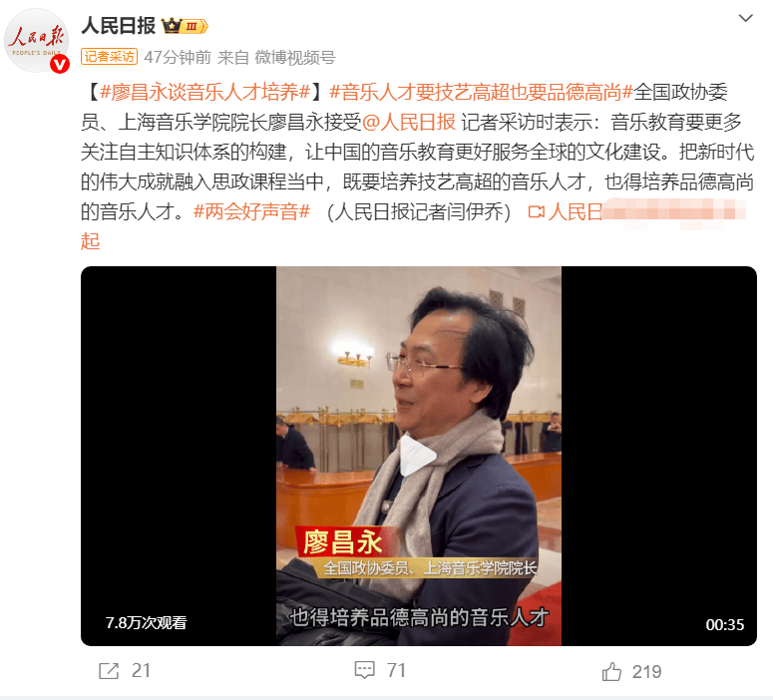Open hashtag #音乐人才要技艺高超也要品德高尚#
This screenshot has height=700, width=773.
(x=481, y=92)
